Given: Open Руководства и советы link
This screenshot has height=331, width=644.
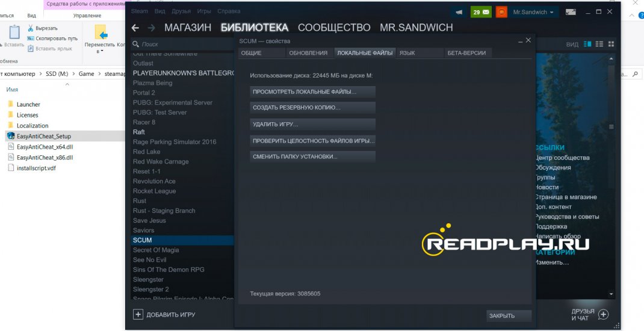Looking at the screenshot, I should tap(567, 217).
